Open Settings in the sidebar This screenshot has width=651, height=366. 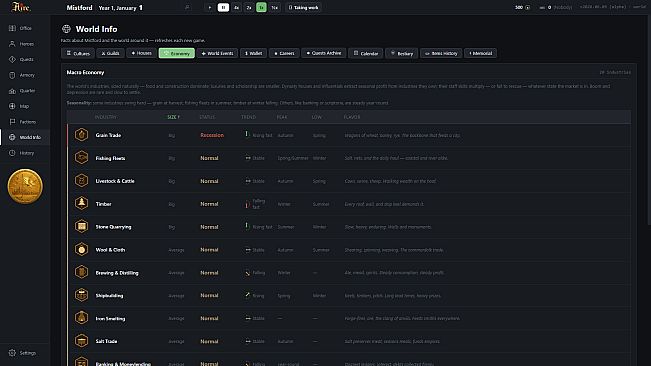(x=23, y=353)
